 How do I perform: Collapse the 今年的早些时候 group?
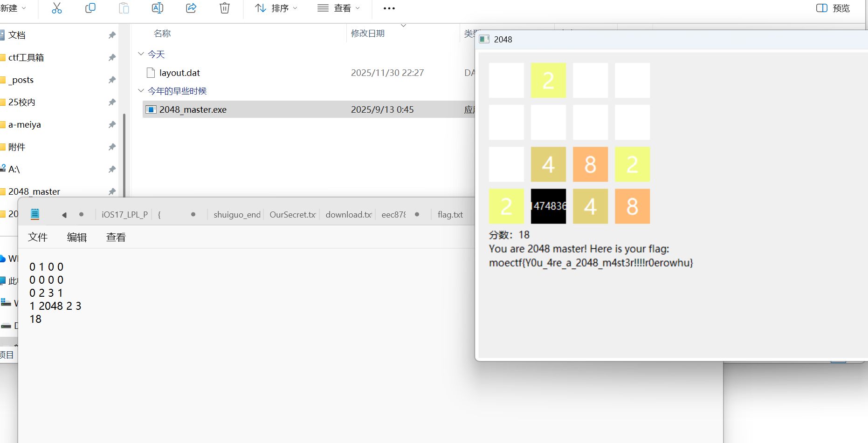[141, 91]
